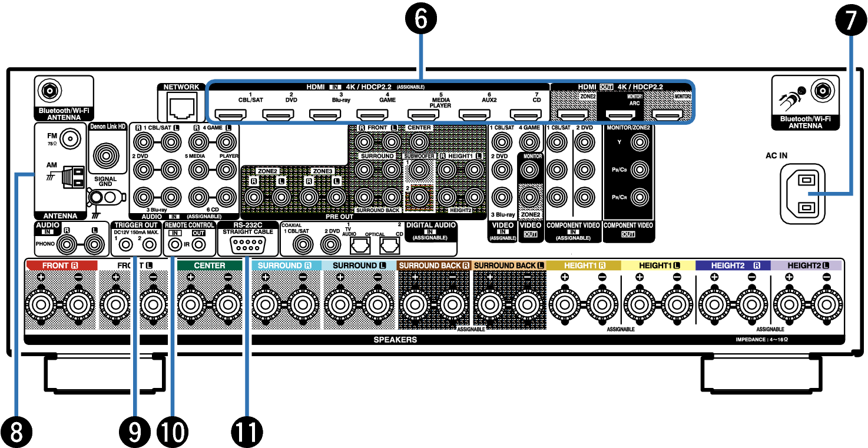
Task: Click the FM antenna terminal
Action: (70, 140)
